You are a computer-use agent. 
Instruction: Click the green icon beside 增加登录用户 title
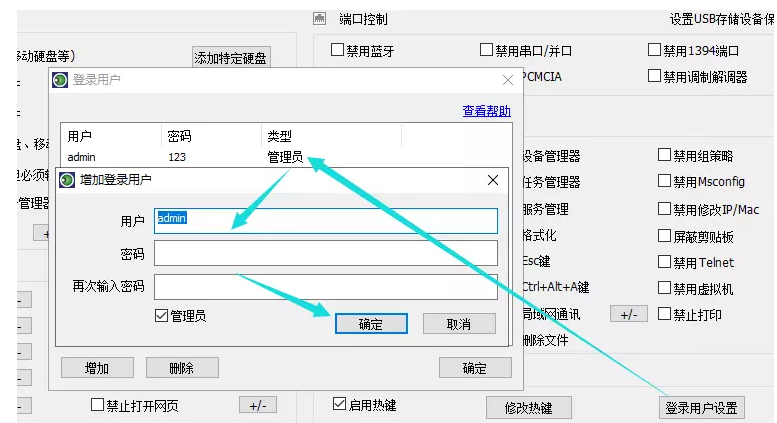click(x=67, y=180)
